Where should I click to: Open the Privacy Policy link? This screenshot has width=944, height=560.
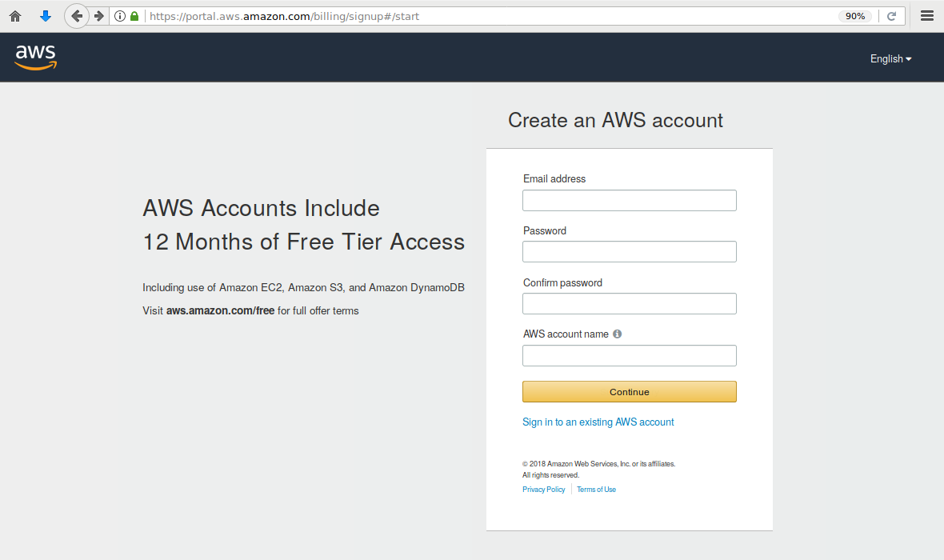point(543,490)
